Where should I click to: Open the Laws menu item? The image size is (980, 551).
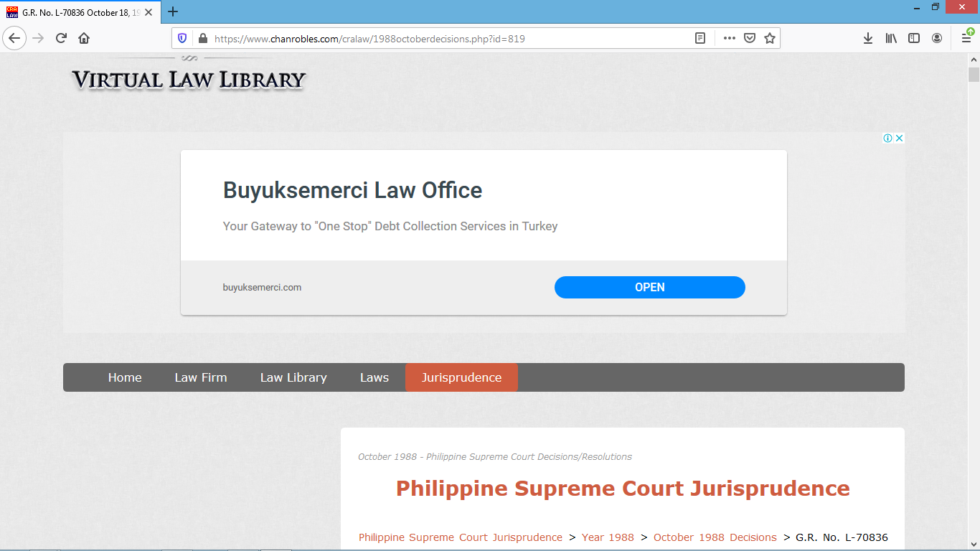click(x=374, y=377)
